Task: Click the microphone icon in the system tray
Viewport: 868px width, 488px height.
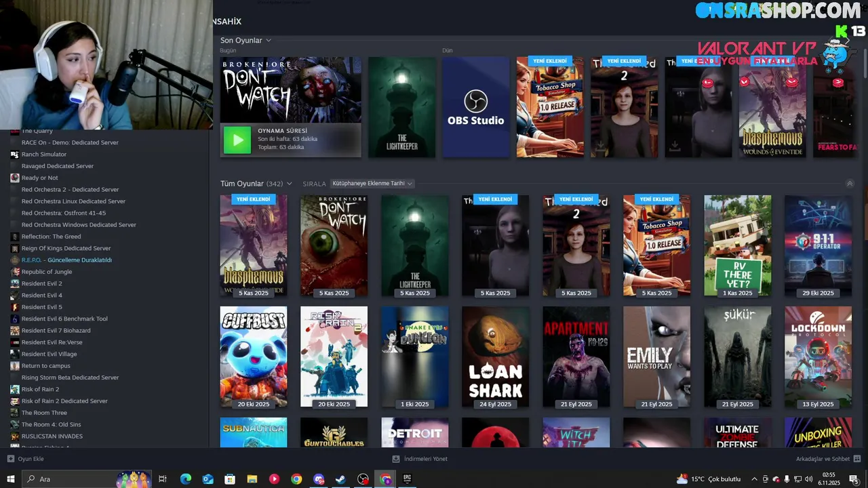Action: point(787,479)
